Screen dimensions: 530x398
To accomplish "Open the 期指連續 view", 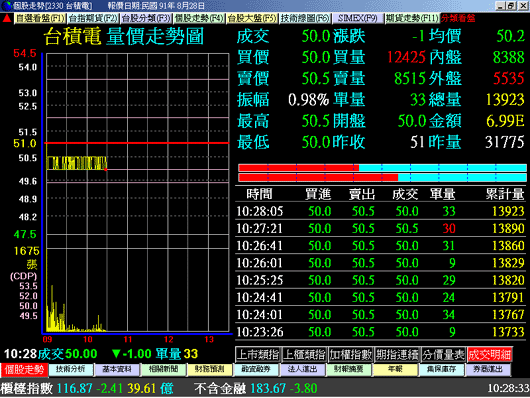I will click(397, 355).
